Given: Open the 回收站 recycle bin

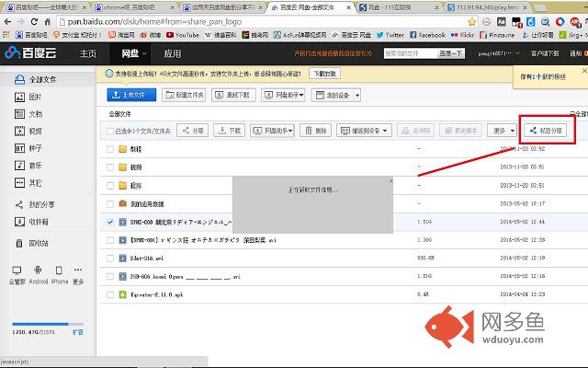Looking at the screenshot, I should 31,243.
